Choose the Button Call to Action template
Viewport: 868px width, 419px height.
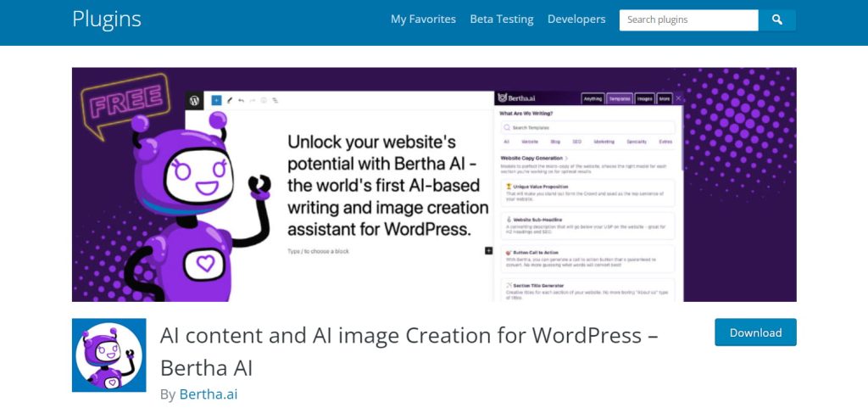(x=588, y=259)
